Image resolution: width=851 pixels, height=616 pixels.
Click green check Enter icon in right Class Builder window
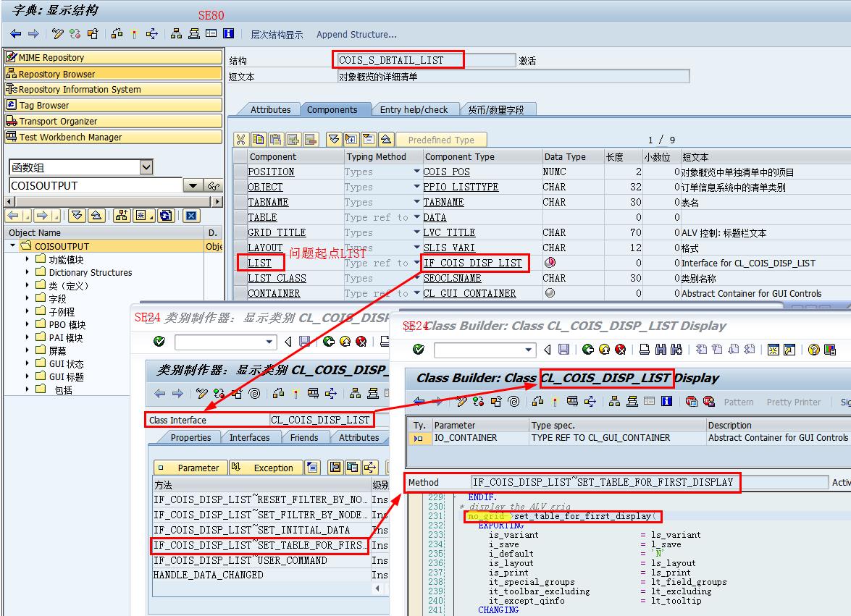[419, 349]
